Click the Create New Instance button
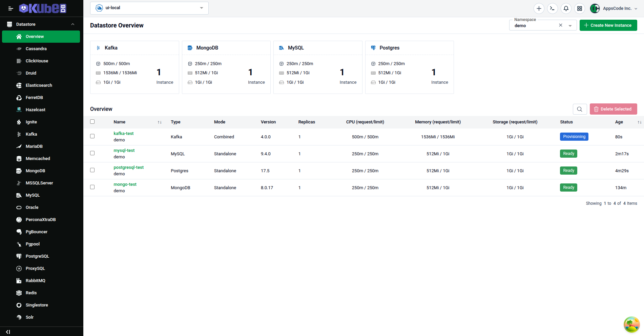 608,25
